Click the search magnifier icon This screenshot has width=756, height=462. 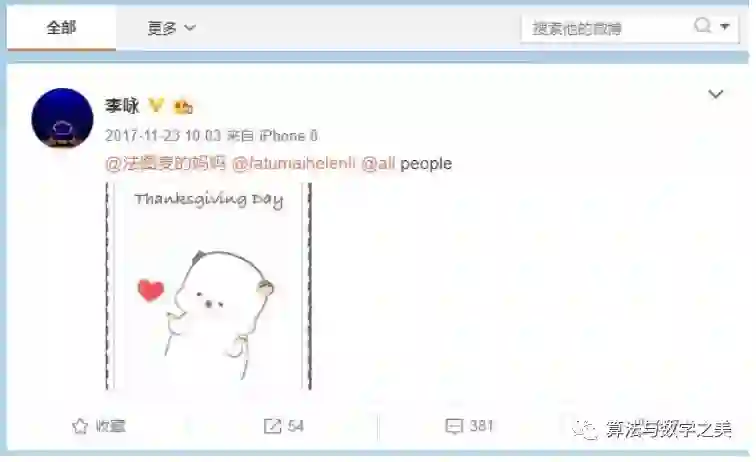click(702, 25)
